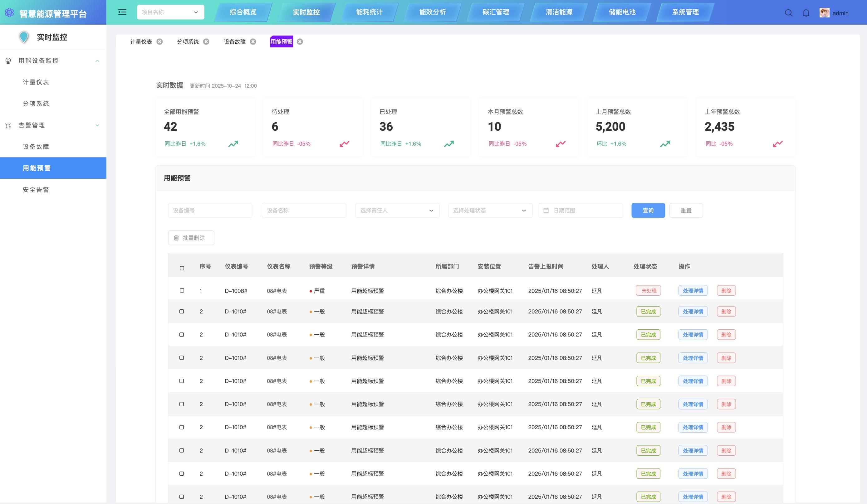This screenshot has height=504, width=867.
Task: Open the 选择责任人 dropdown
Action: (x=397, y=211)
